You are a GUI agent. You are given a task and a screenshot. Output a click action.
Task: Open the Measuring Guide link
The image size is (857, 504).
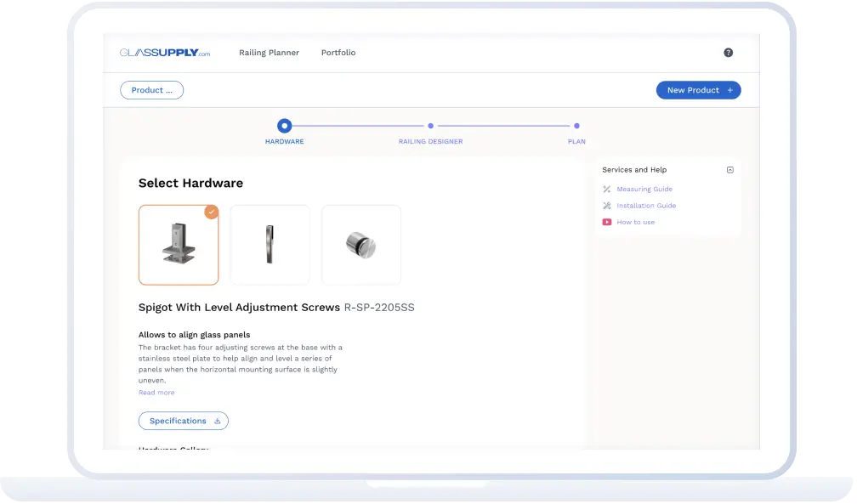(x=644, y=190)
